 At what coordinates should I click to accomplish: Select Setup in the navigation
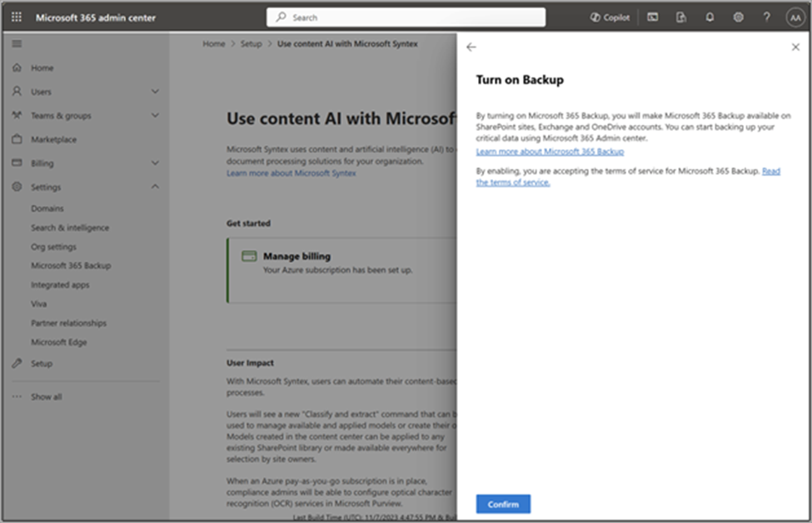[42, 363]
